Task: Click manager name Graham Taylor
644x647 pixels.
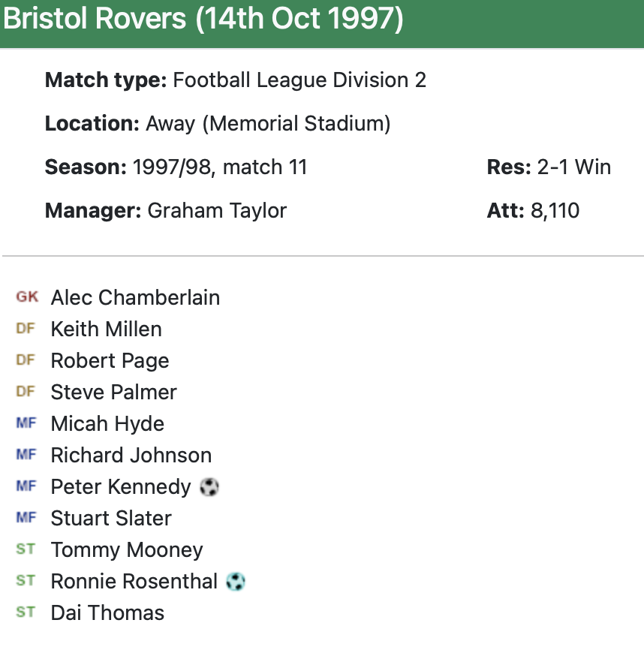Action: tap(217, 210)
